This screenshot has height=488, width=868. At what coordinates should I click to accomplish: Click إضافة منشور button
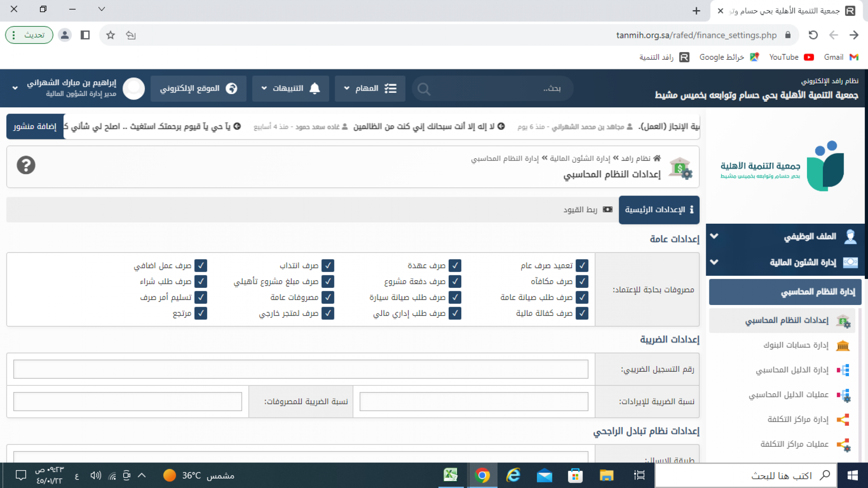35,126
